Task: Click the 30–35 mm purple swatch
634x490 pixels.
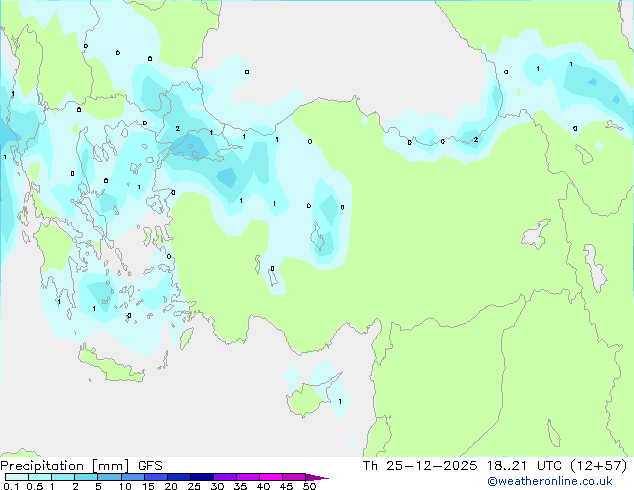Action: 225,477
